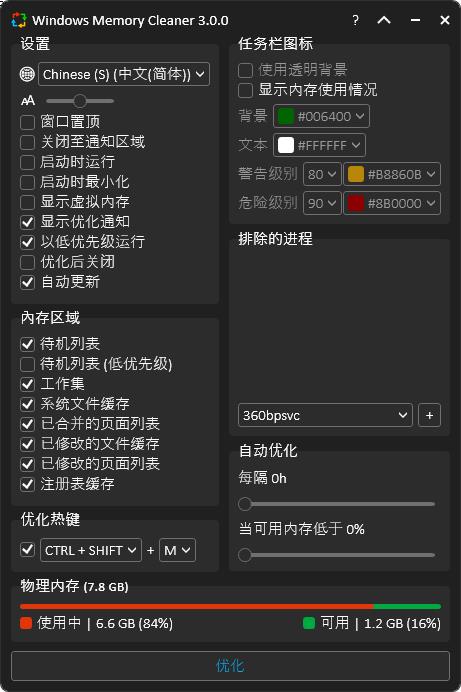Click the #006400 background color swatch
This screenshot has width=461, height=692.
(286, 117)
